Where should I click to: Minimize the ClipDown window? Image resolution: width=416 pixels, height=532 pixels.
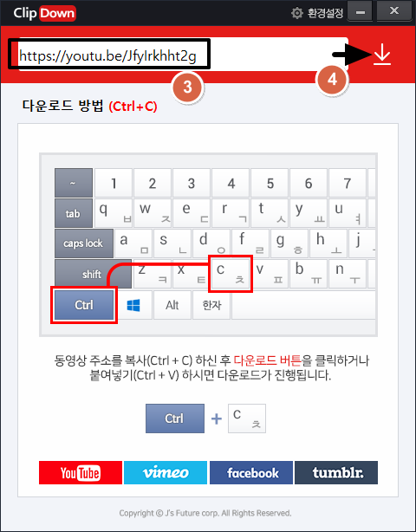click(361, 13)
